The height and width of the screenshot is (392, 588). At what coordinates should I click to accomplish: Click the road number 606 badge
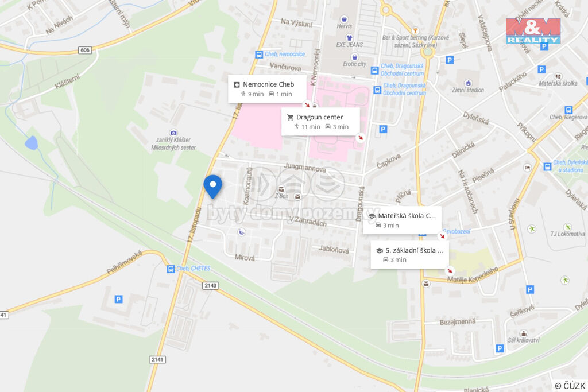click(x=85, y=50)
